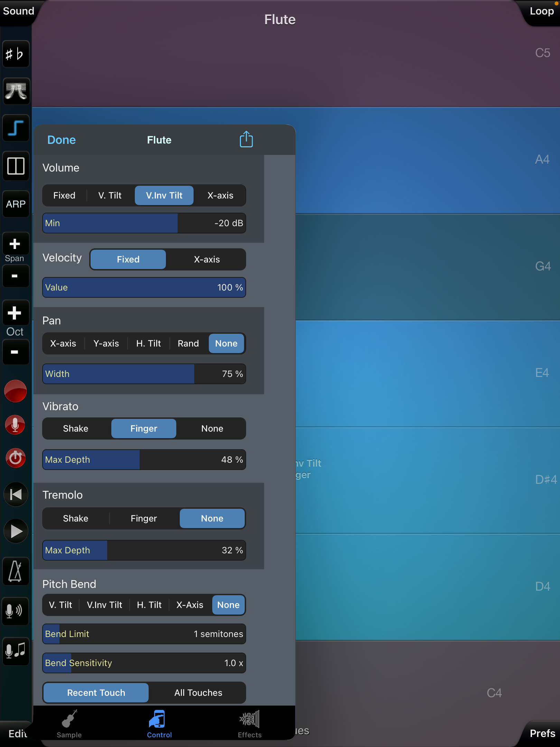Switch to the Effects tab
560x747 pixels.
tap(250, 724)
